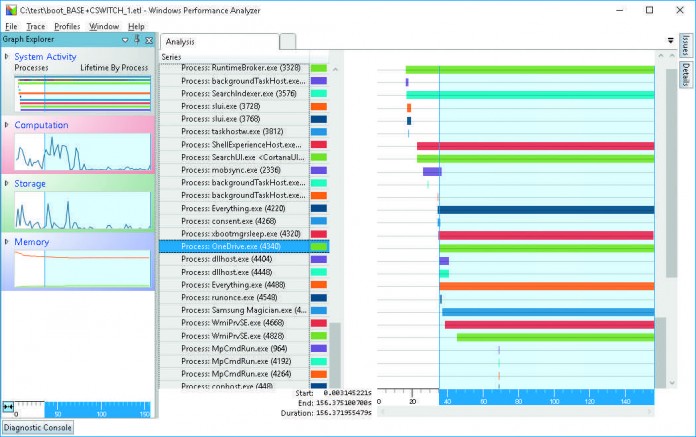The height and width of the screenshot is (437, 696).
Task: Close the Graph Explorer panel
Action: point(149,40)
